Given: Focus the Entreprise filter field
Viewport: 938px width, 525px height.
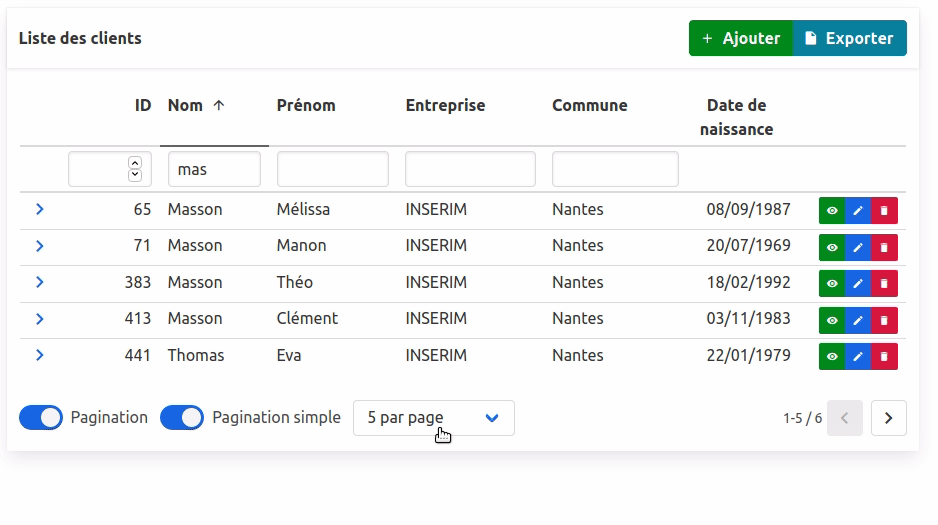Looking at the screenshot, I should [x=470, y=169].
